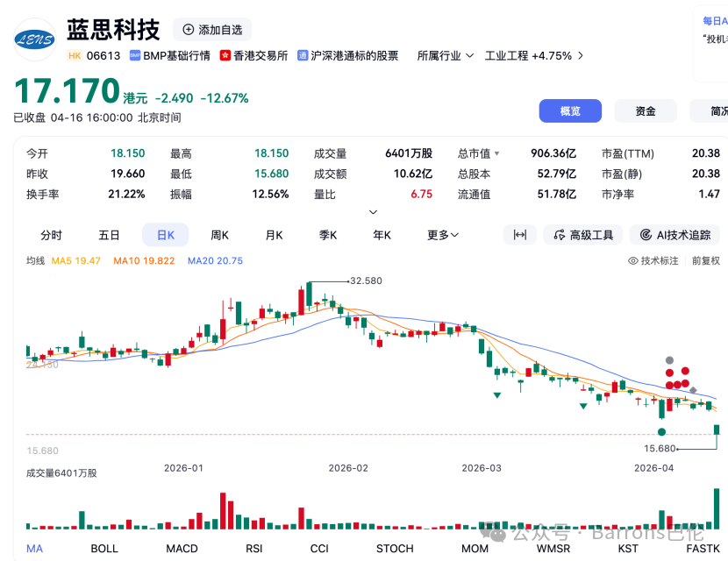Image resolution: width=728 pixels, height=561 pixels.
Task: Click chevron next to 工业工程 +4.75%
Action: pyautogui.click(x=581, y=56)
